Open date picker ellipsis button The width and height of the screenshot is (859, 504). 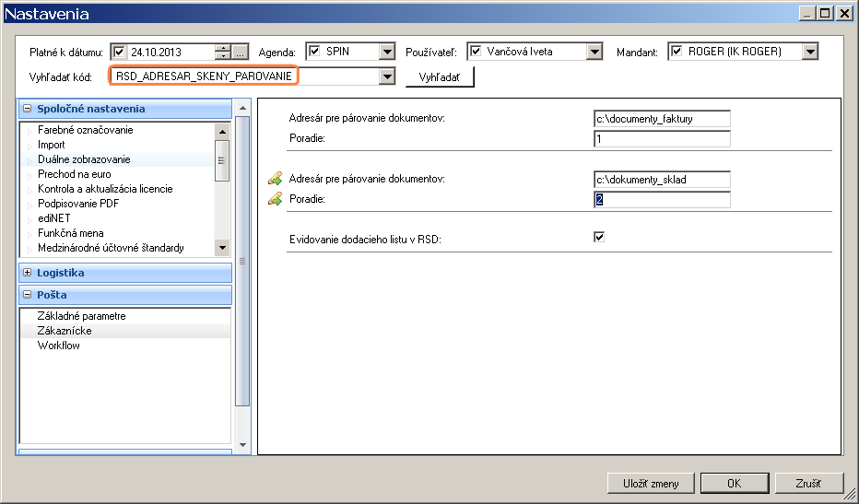[241, 52]
